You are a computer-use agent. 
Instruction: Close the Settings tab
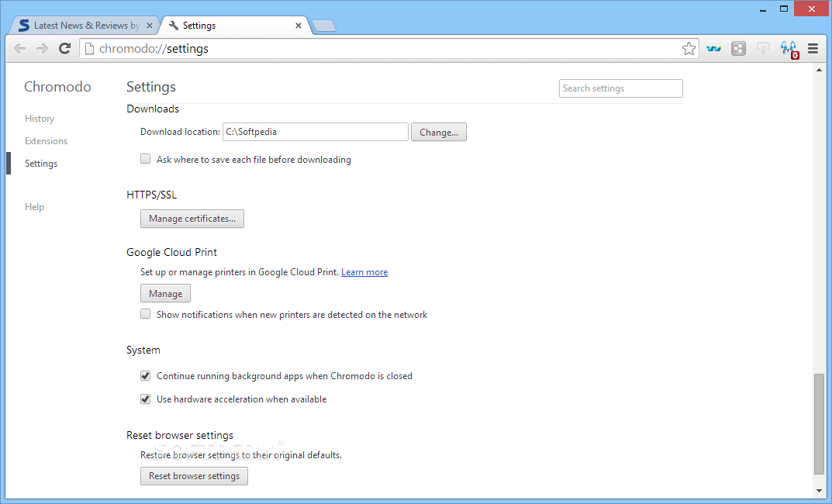[x=299, y=26]
